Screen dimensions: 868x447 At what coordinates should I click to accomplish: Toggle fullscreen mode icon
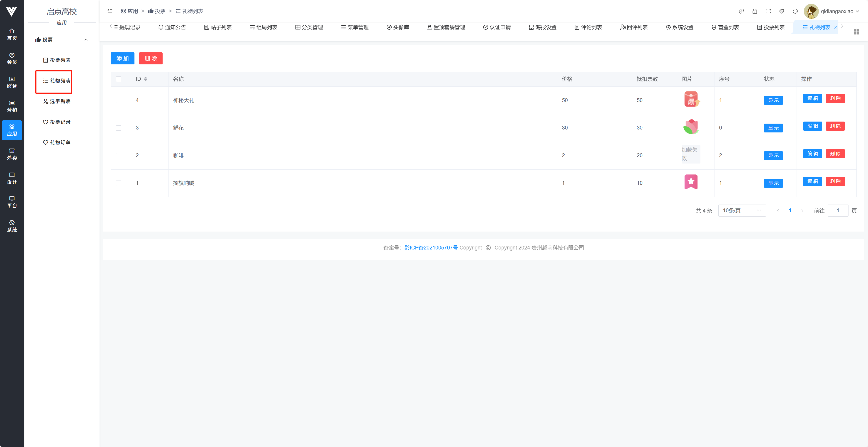click(768, 11)
